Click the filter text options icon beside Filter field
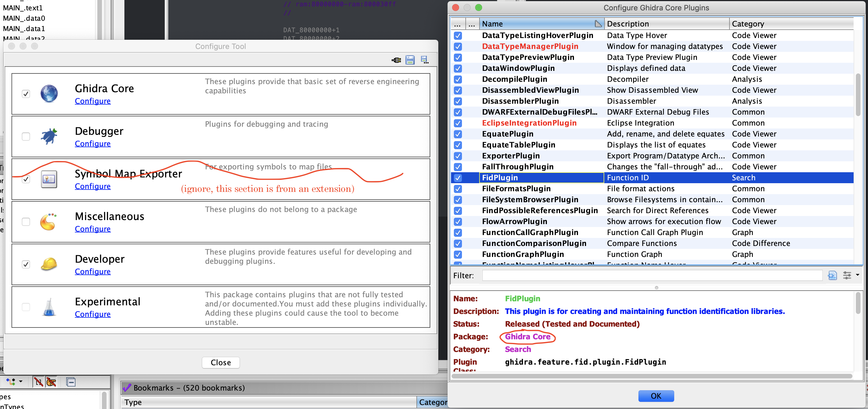Screen dimensions: 868x409 pyautogui.click(x=832, y=275)
